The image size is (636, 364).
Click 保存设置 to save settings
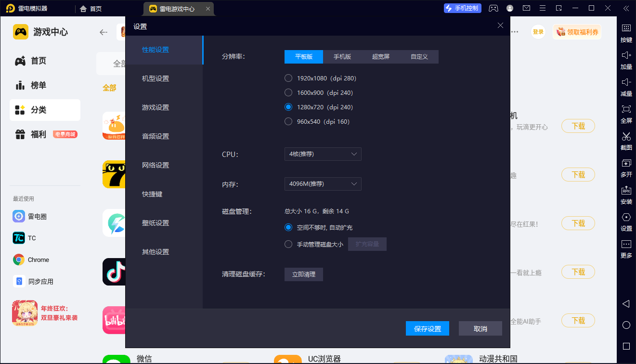tap(427, 328)
